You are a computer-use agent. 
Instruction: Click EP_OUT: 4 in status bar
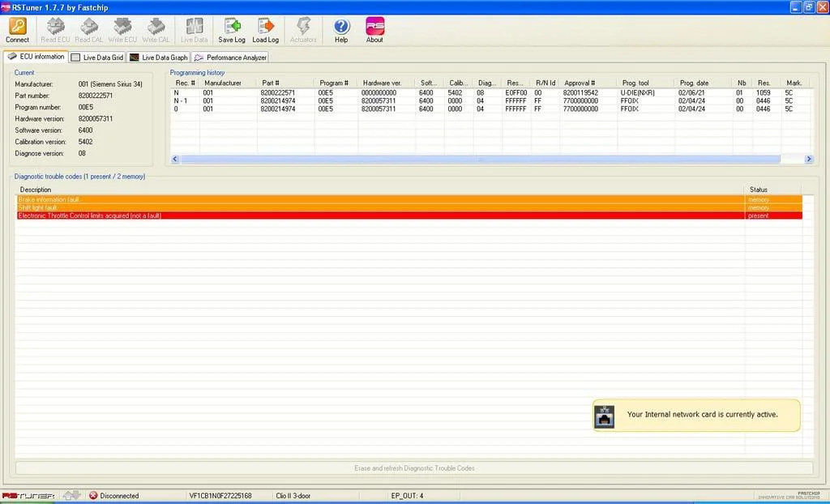click(407, 496)
